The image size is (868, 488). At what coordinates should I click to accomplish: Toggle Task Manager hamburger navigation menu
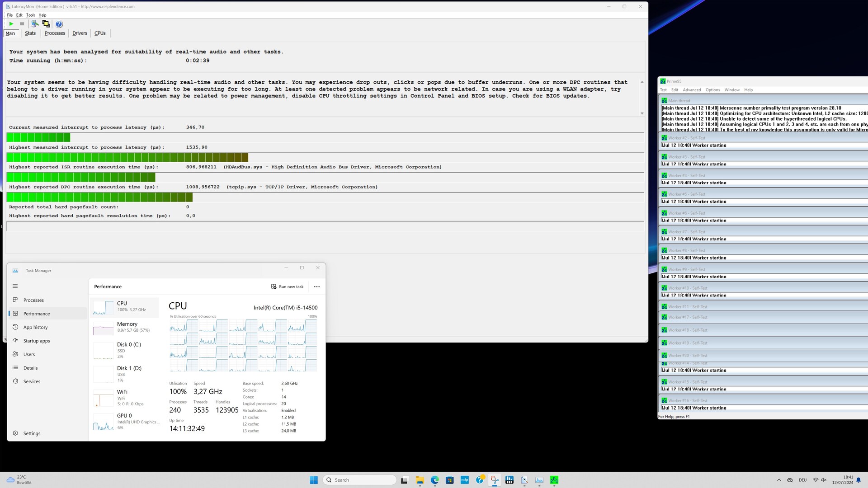tap(15, 286)
